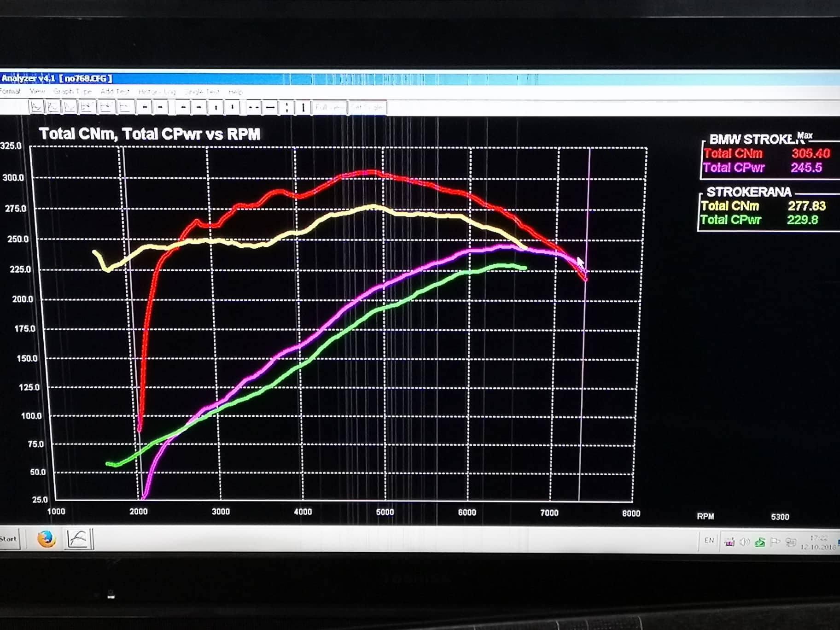Click the up-arrow toolbar button

coord(216,107)
